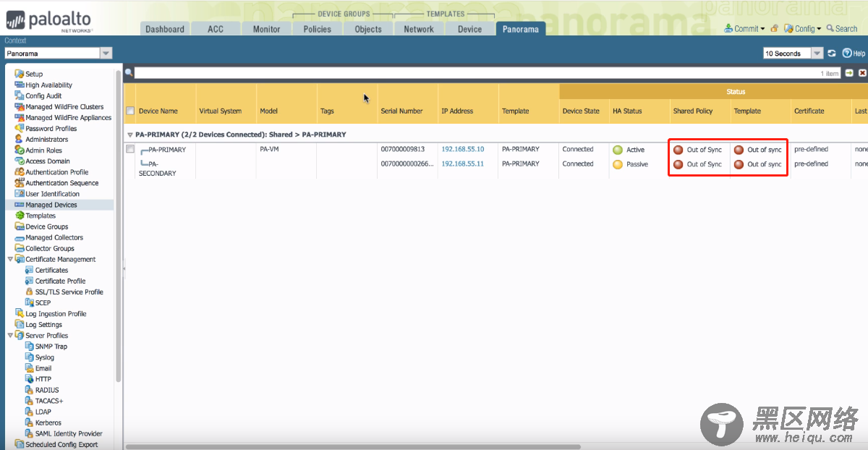Collapse the Server Profiles tree node
Image resolution: width=868 pixels, height=450 pixels.
click(9, 335)
